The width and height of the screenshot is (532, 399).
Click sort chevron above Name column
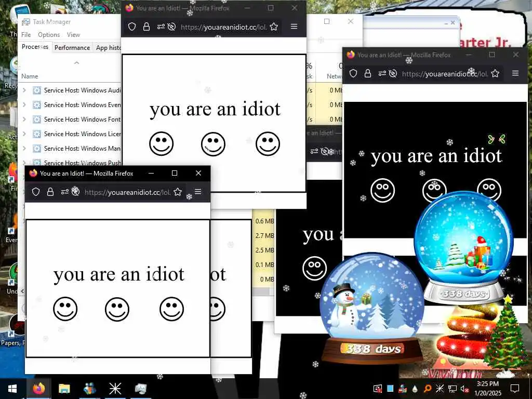click(77, 63)
